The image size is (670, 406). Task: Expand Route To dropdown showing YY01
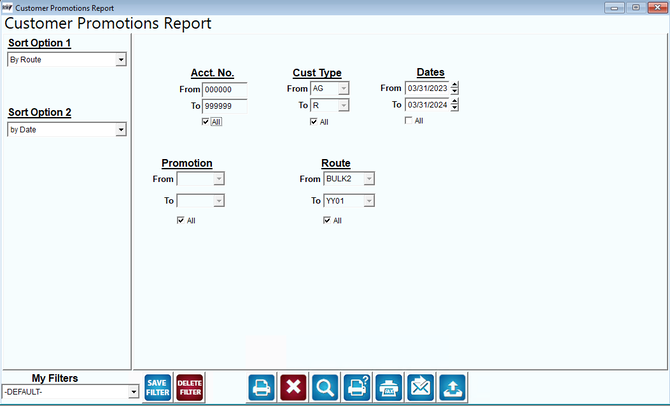coord(369,200)
